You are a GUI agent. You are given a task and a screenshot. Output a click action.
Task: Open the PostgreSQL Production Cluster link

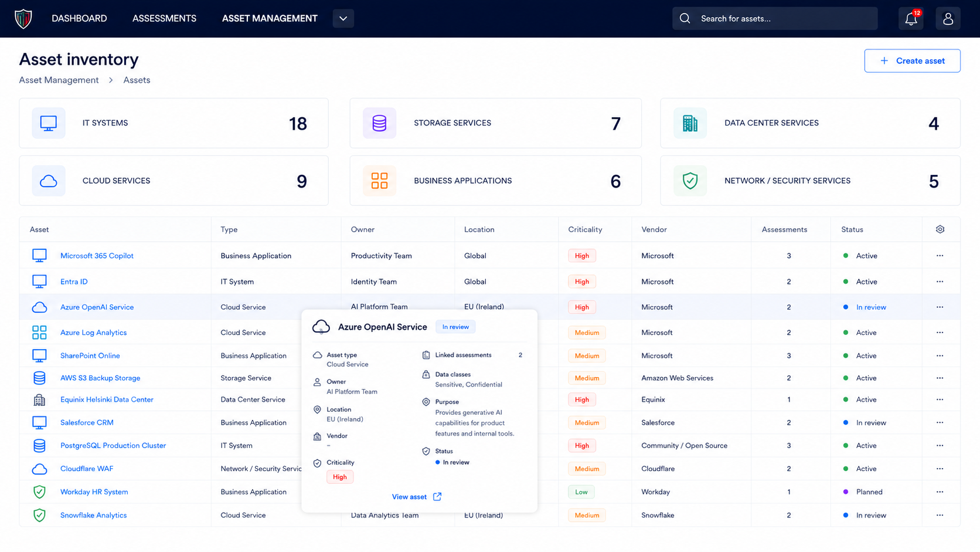(113, 446)
